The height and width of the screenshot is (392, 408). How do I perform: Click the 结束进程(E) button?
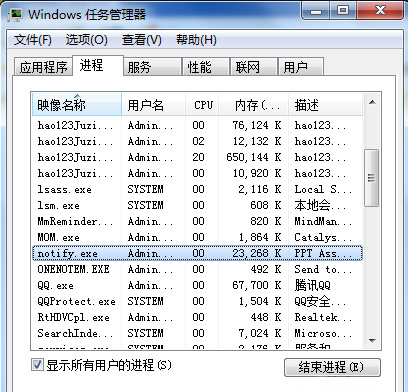[x=332, y=367]
